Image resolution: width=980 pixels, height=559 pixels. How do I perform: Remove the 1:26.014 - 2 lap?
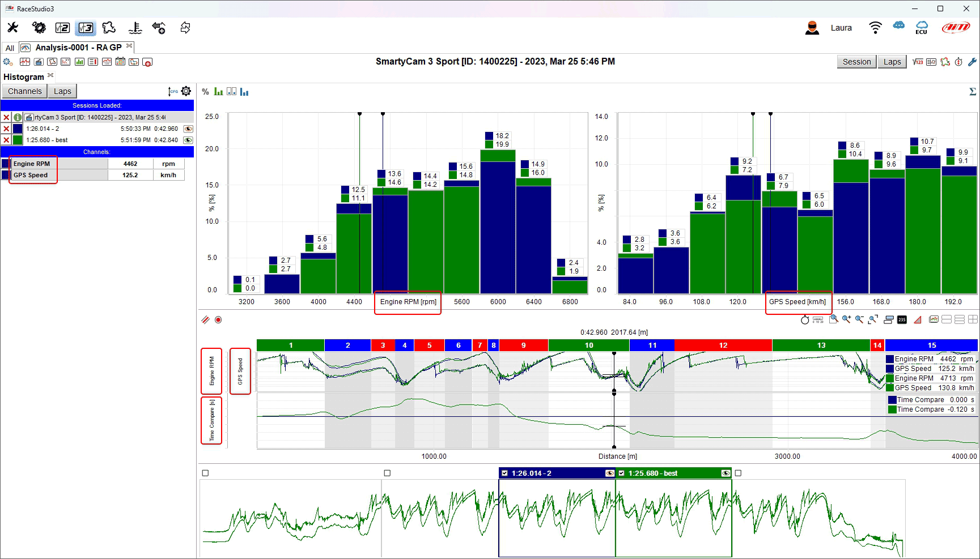coord(6,129)
